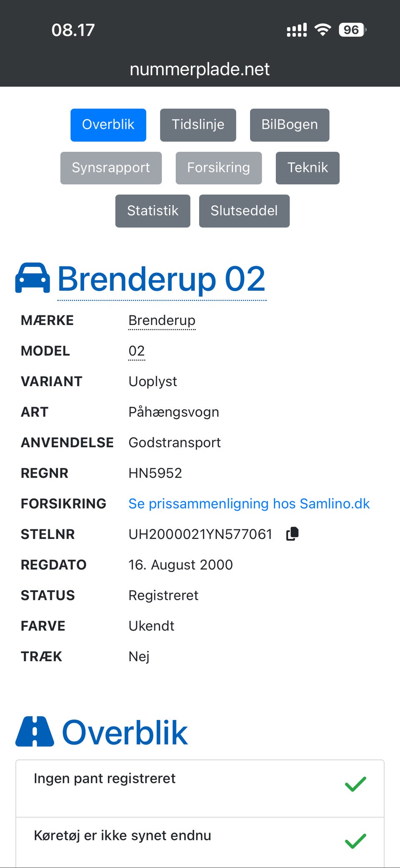This screenshot has height=868, width=400.
Task: Open Samlino.dk price comparison link
Action: tap(249, 503)
